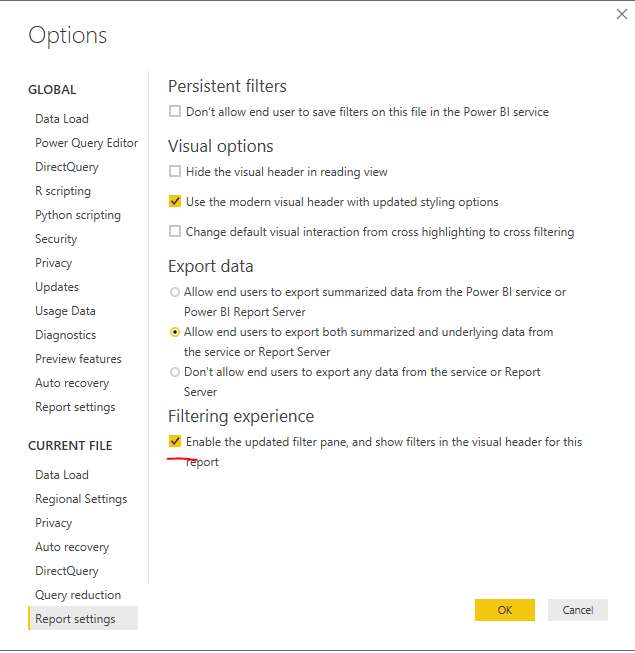Enable cross filtering default visual interaction checkbox

(175, 232)
